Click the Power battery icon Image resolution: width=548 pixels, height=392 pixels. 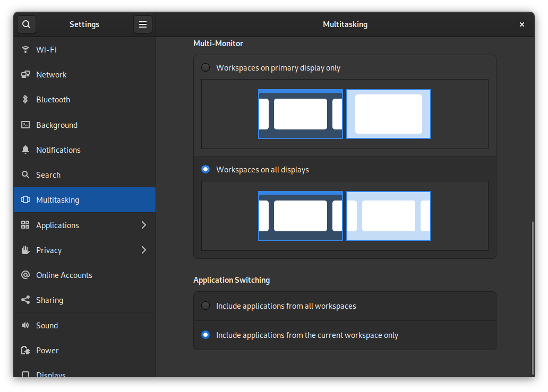(25, 350)
